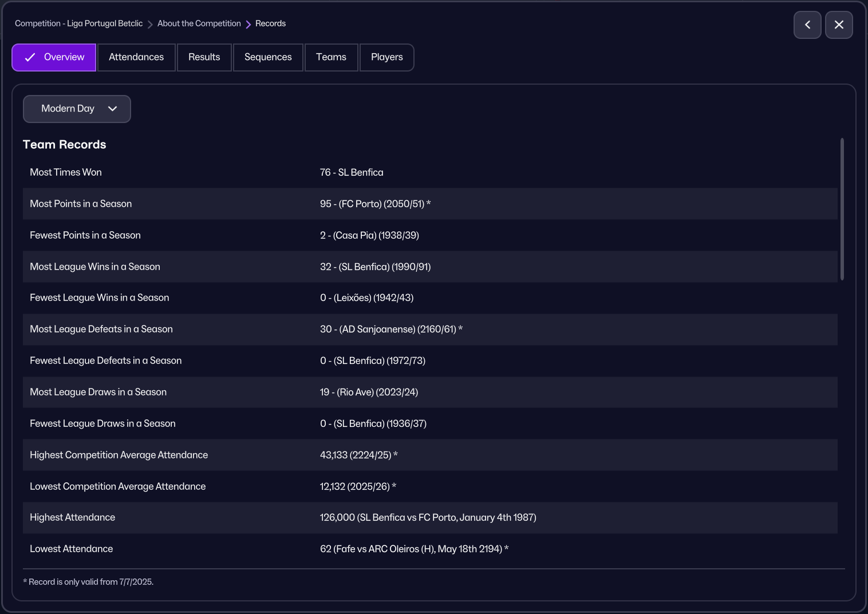
Task: Select the Most League Wins in a Season label
Action: point(95,267)
